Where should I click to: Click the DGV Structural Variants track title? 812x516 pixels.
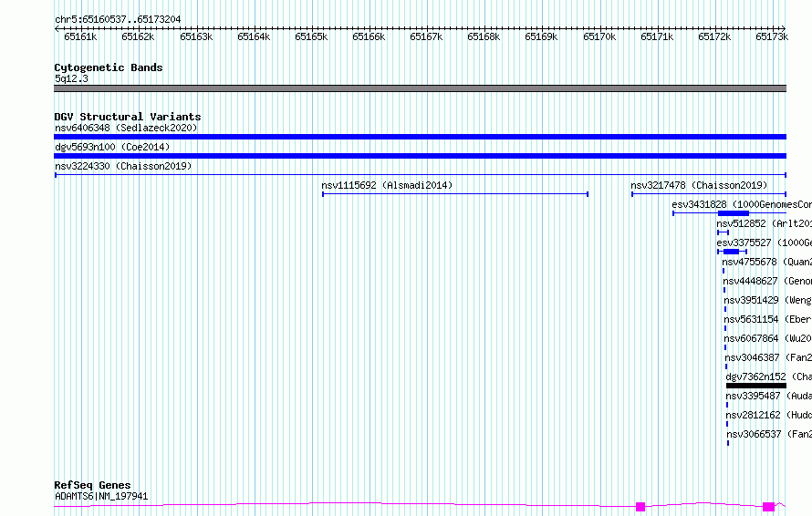tap(128, 117)
